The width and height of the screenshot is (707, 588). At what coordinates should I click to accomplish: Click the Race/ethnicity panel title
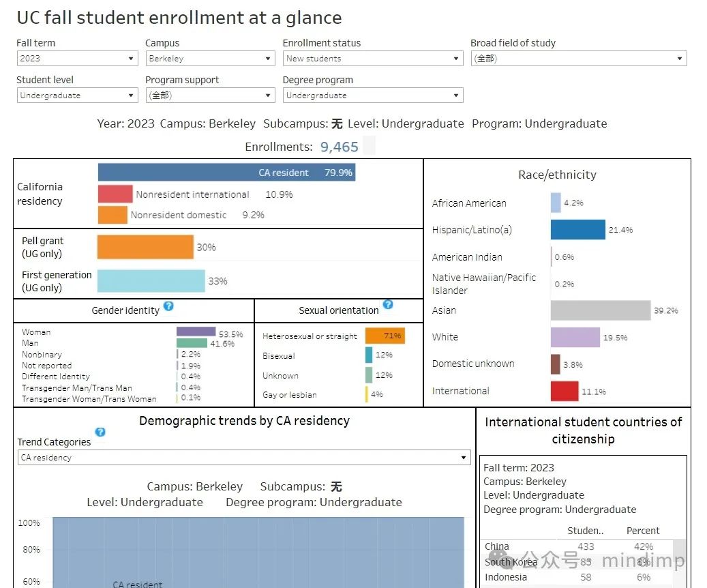(x=557, y=175)
